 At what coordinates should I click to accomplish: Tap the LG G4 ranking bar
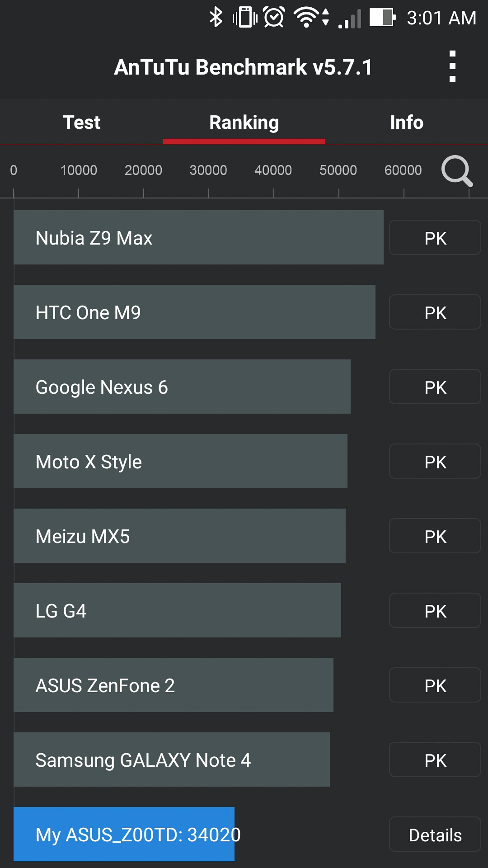[177, 610]
